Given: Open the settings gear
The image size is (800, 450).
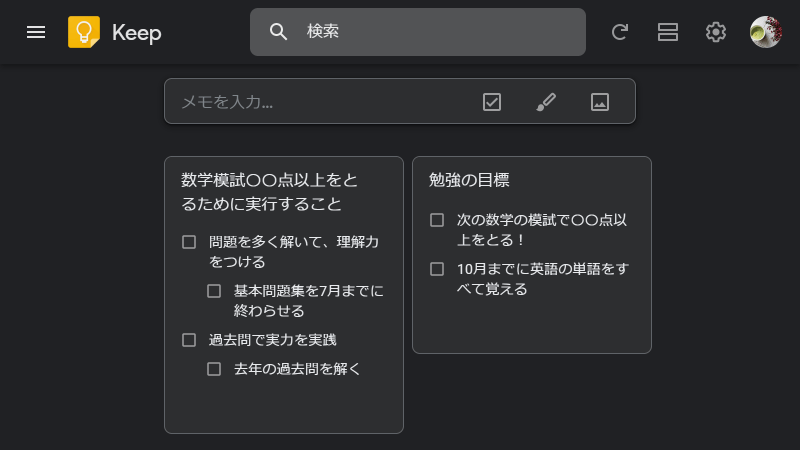Looking at the screenshot, I should pyautogui.click(x=716, y=32).
